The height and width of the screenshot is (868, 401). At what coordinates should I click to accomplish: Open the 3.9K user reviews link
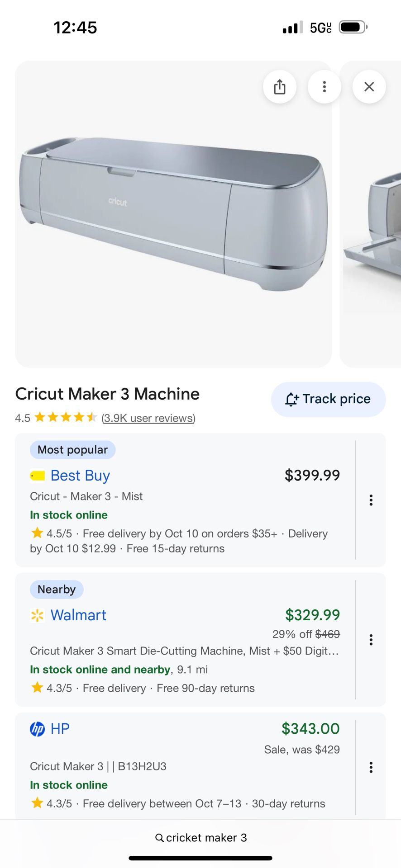click(148, 418)
